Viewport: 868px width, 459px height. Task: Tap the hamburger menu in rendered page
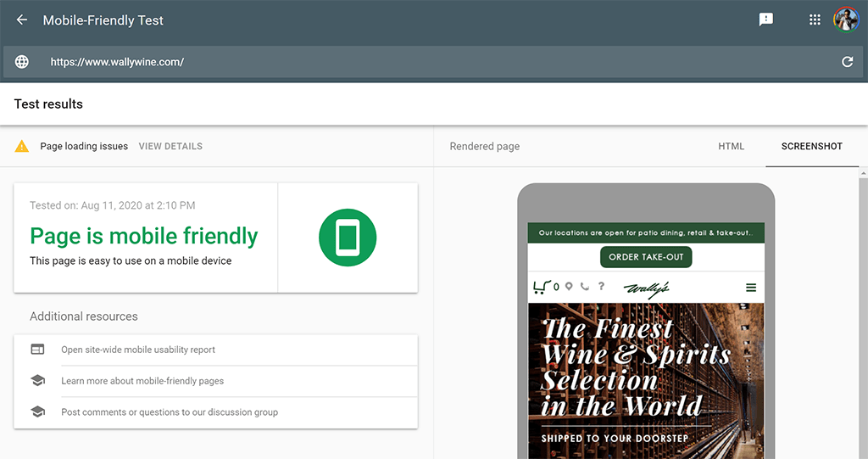coord(751,288)
